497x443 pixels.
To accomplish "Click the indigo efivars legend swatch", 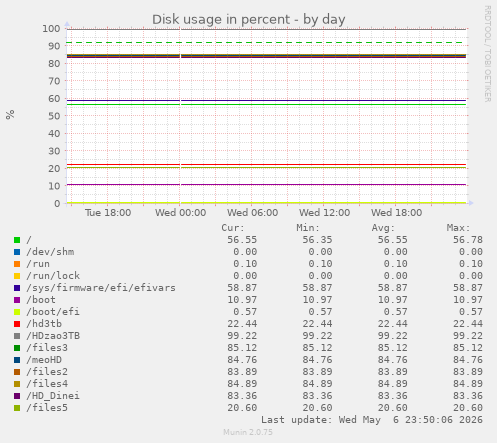I will click(17, 288).
